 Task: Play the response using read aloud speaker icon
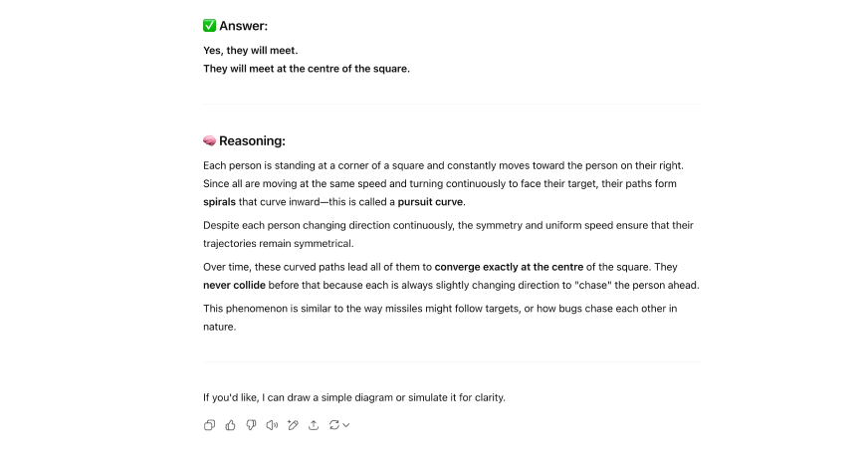[x=272, y=425]
